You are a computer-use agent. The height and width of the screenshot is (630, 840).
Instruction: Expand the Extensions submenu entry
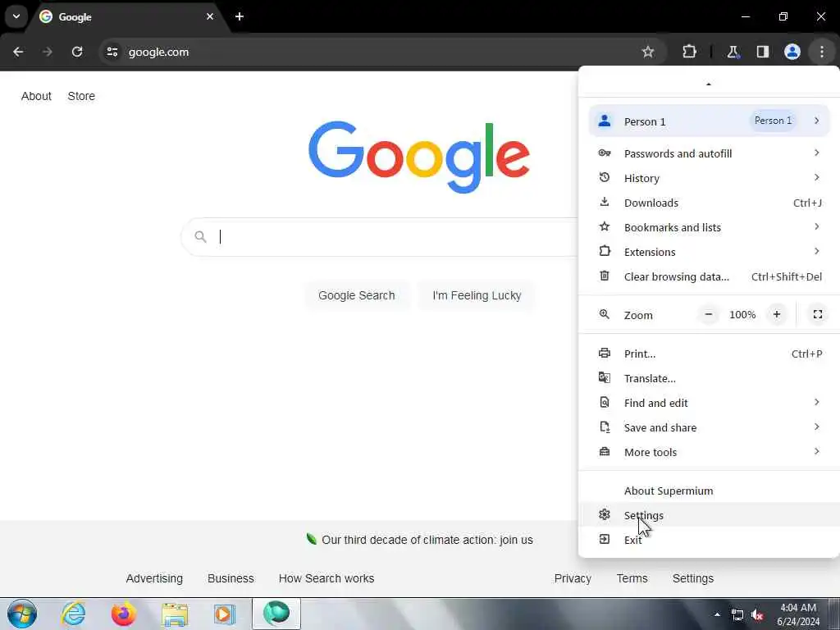click(x=710, y=253)
